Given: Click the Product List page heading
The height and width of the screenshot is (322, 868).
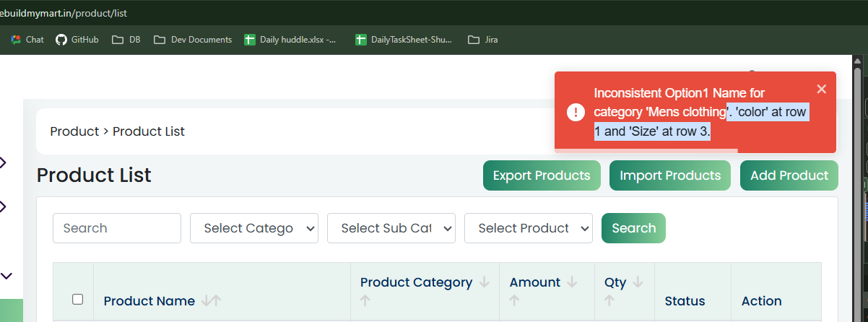Looking at the screenshot, I should pyautogui.click(x=94, y=175).
